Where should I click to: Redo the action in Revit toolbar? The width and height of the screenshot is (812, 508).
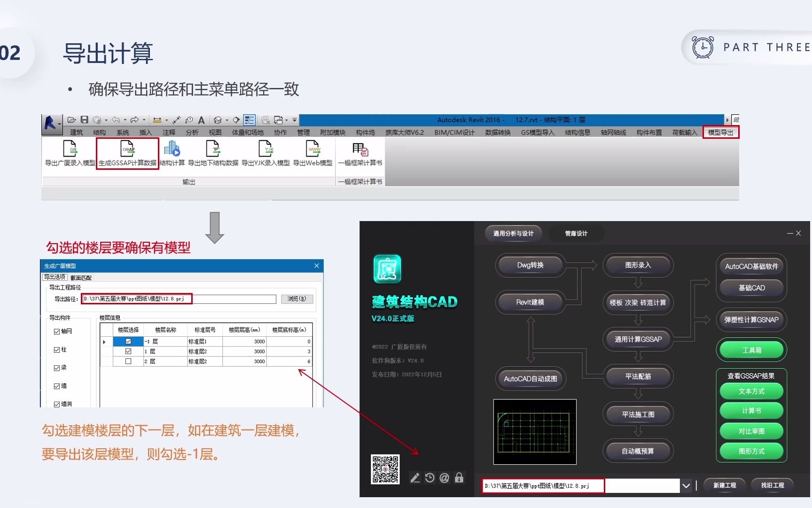point(134,120)
